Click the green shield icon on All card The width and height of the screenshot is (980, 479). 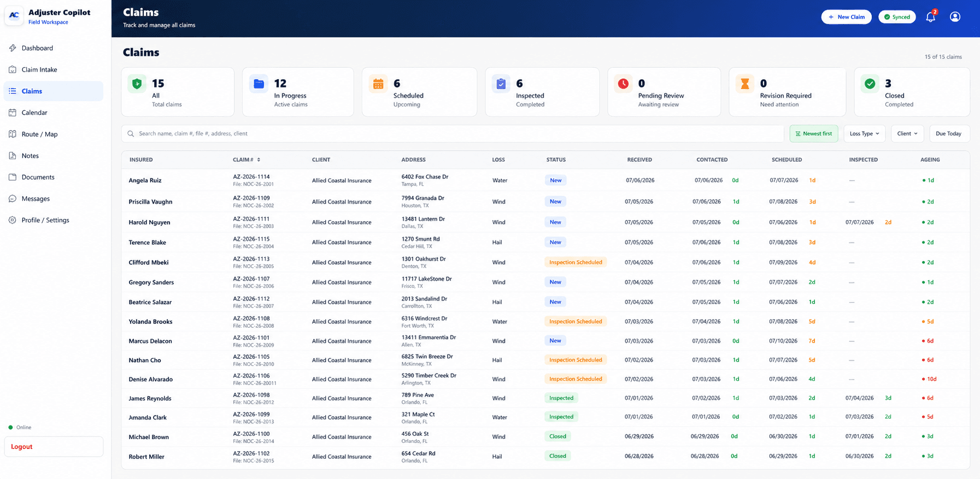137,84
